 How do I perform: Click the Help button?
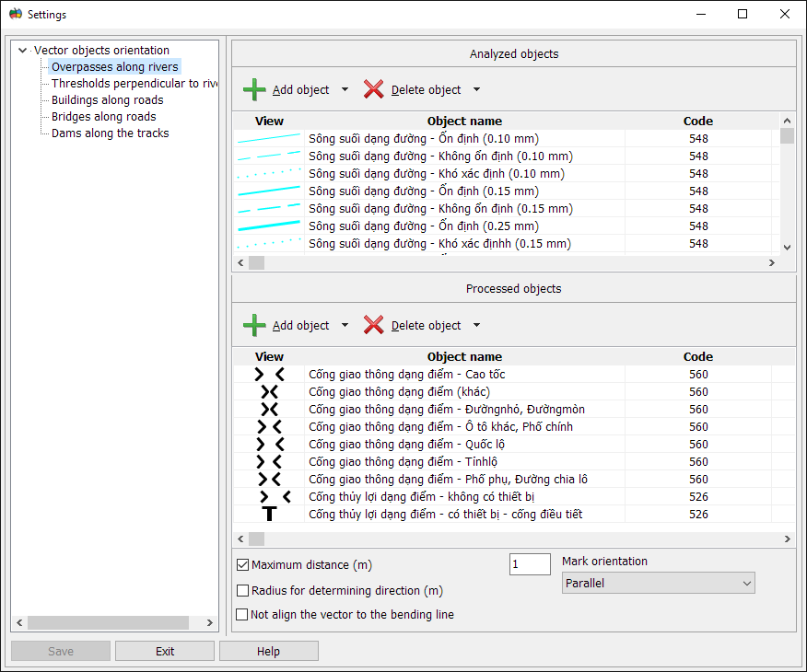(269, 651)
